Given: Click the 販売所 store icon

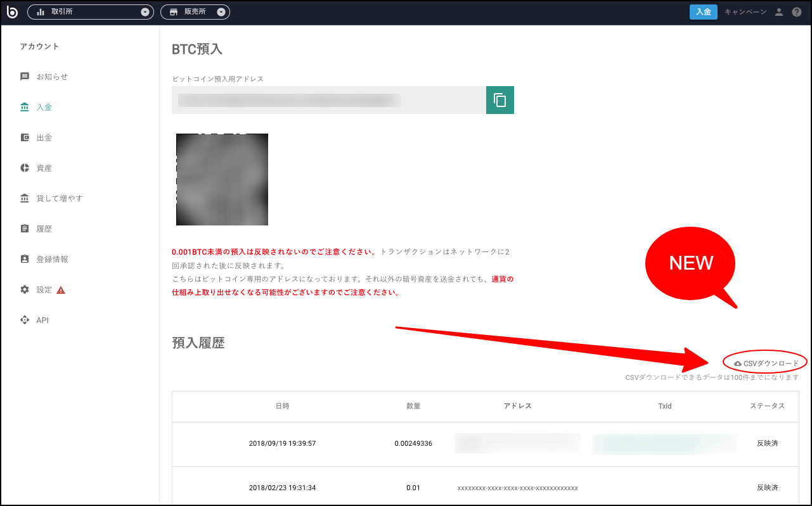Looking at the screenshot, I should 174,12.
